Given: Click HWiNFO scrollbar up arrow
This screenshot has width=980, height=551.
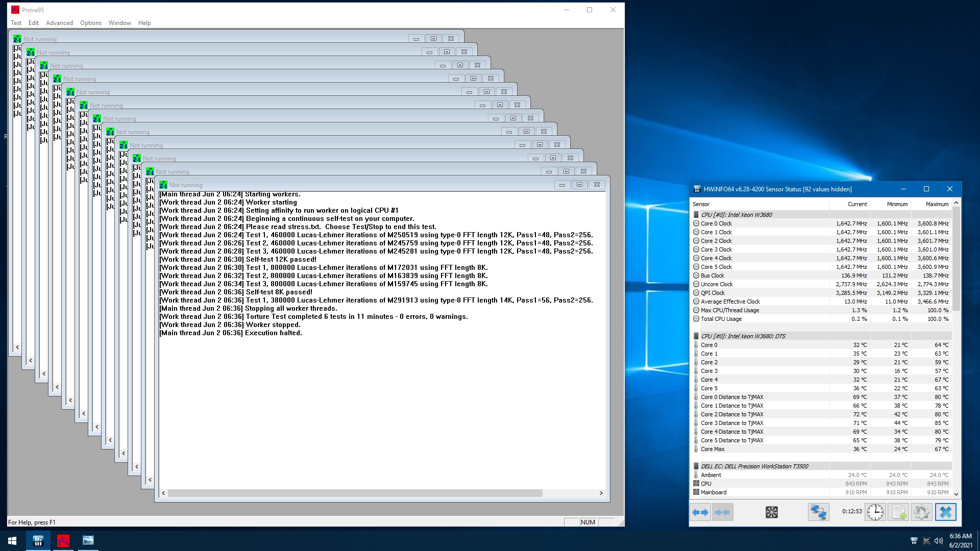Looking at the screenshot, I should [956, 203].
